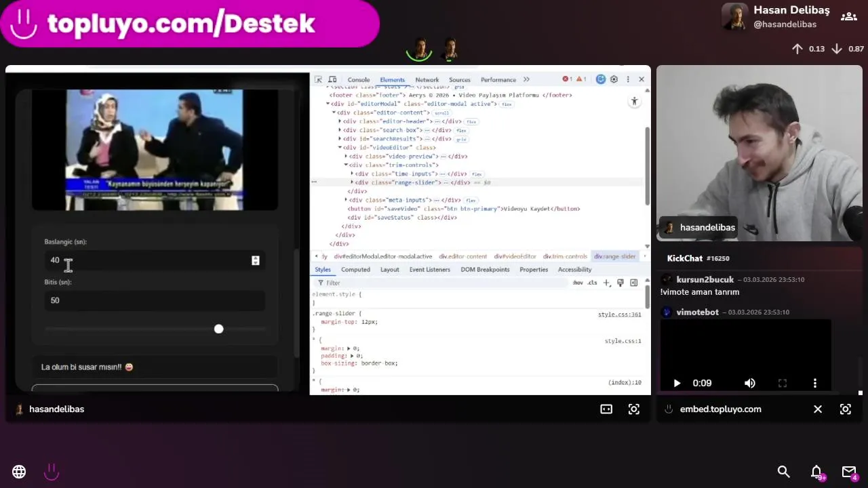Click into the Bitis (sn) input showing 50

coord(155,300)
